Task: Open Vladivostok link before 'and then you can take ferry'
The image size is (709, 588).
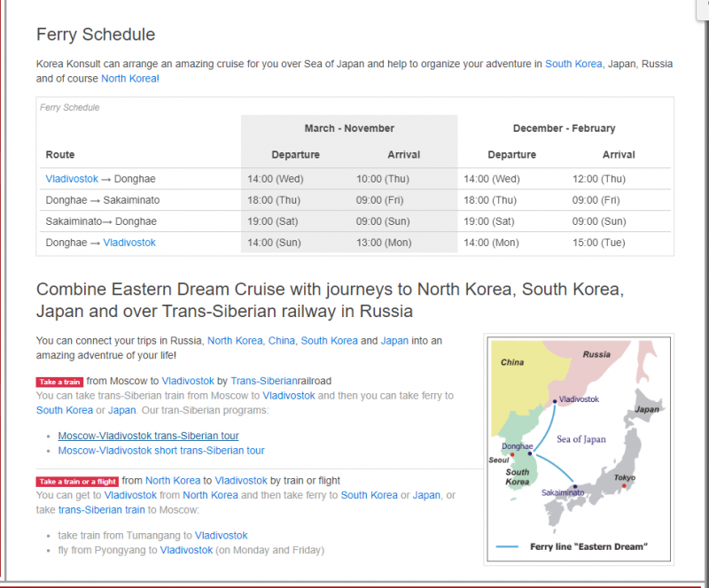Action: [x=289, y=396]
